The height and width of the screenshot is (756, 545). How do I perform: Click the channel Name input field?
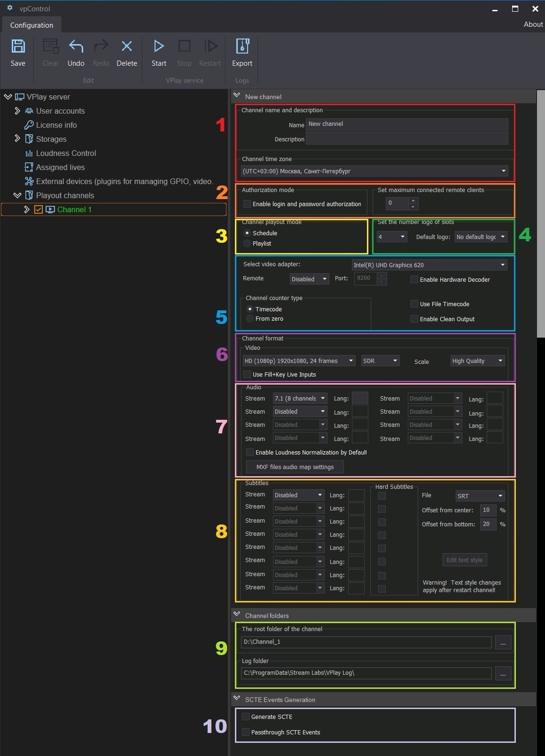[407, 124]
